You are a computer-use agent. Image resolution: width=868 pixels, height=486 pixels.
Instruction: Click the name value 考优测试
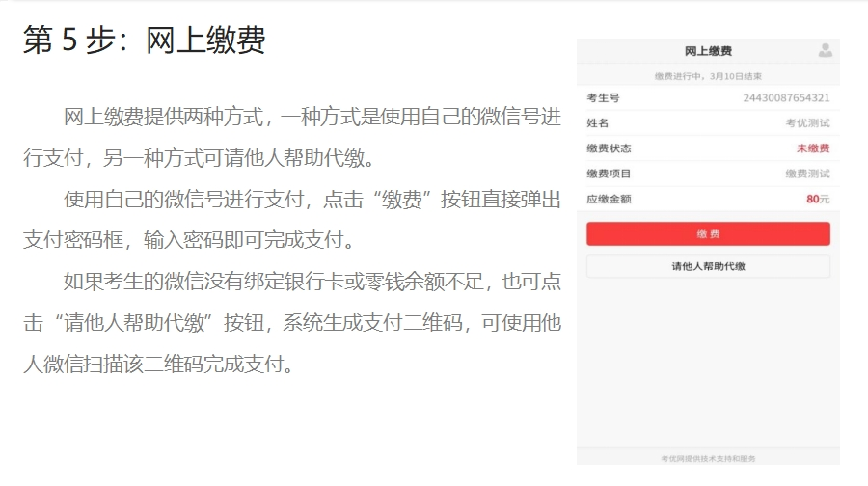(807, 123)
